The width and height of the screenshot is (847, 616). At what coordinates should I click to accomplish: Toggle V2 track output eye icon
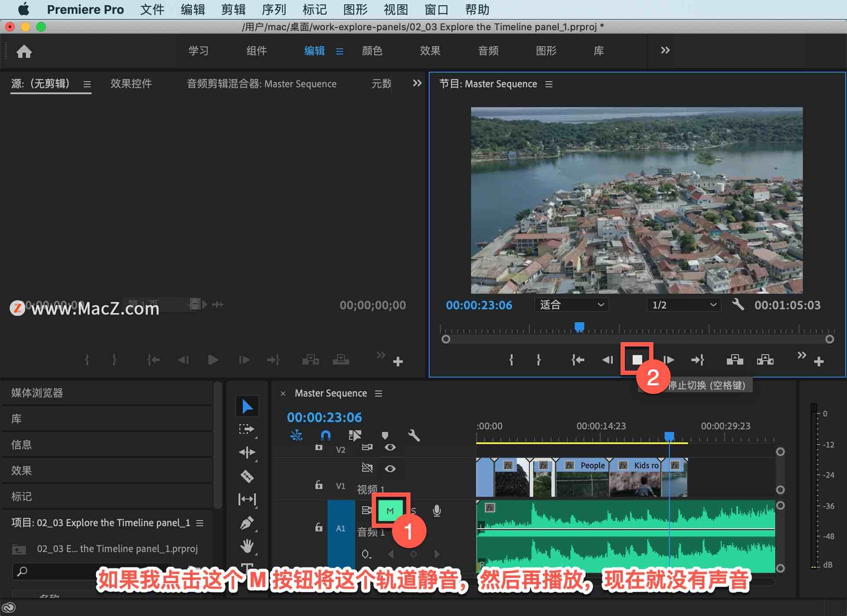(390, 447)
